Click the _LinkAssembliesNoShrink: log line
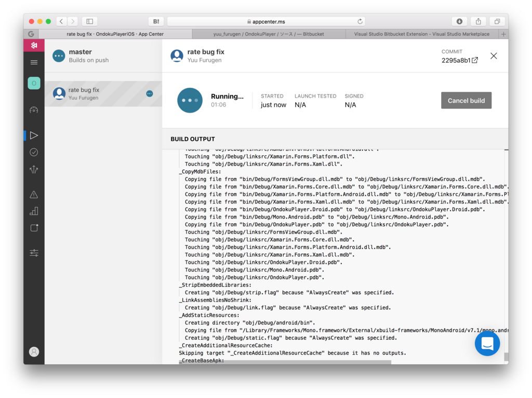Viewport: 532px width, 398px height. click(215, 300)
